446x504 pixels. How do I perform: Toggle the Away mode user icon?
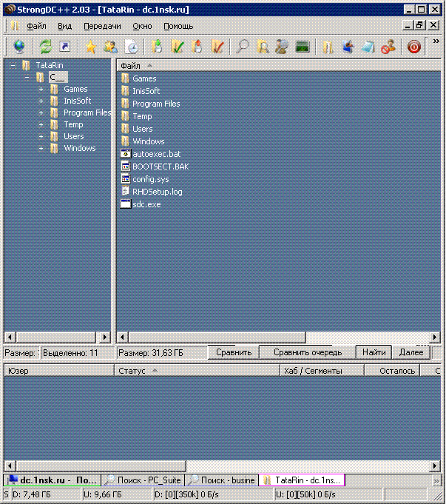coord(388,47)
